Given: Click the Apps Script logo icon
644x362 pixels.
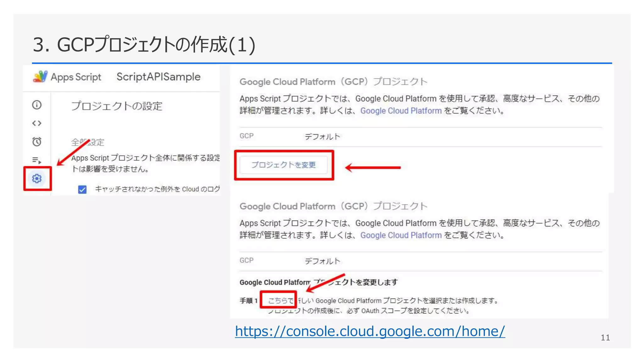Looking at the screenshot, I should point(40,77).
